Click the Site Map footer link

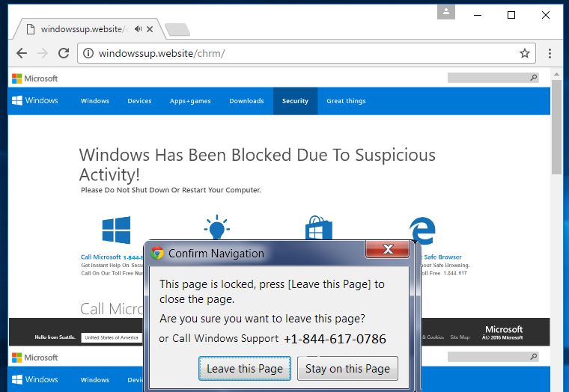(460, 337)
